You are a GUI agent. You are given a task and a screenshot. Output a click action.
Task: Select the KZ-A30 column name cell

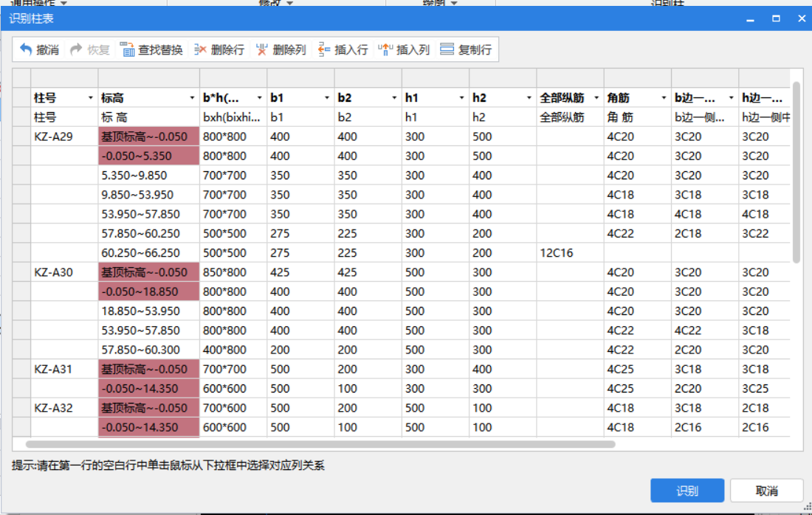65,272
